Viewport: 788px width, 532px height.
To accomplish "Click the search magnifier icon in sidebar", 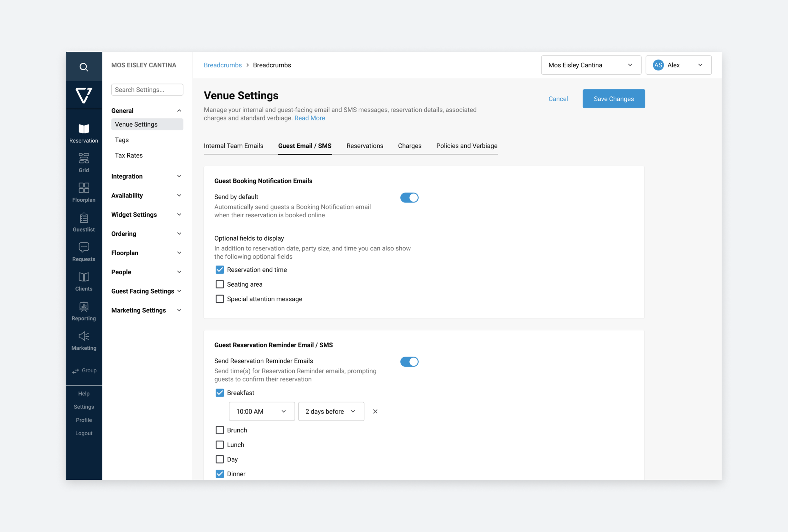I will point(84,67).
